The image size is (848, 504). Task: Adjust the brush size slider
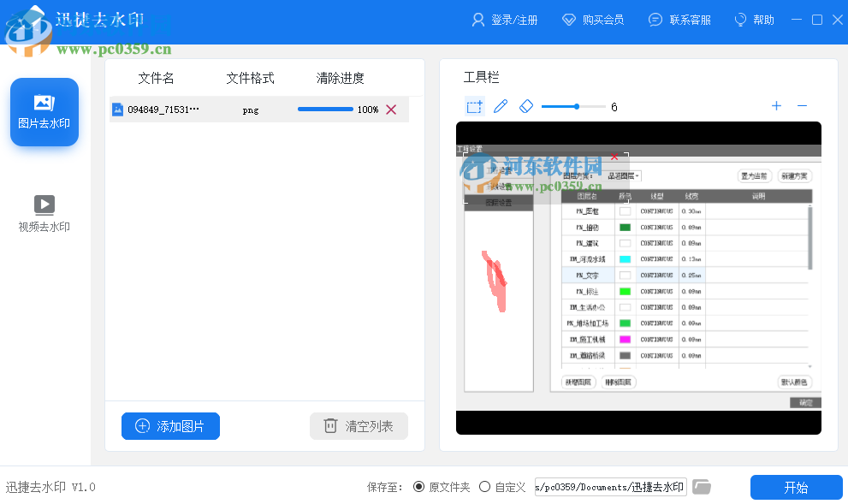[x=577, y=106]
